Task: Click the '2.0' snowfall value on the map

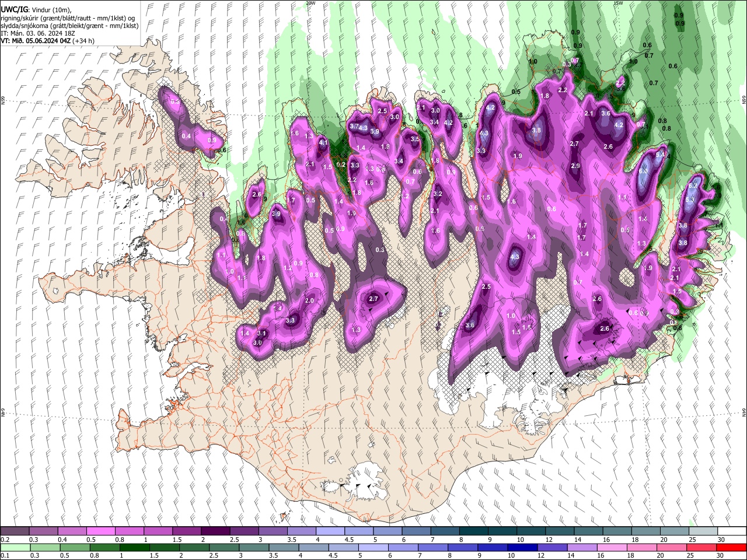Action: point(309,300)
